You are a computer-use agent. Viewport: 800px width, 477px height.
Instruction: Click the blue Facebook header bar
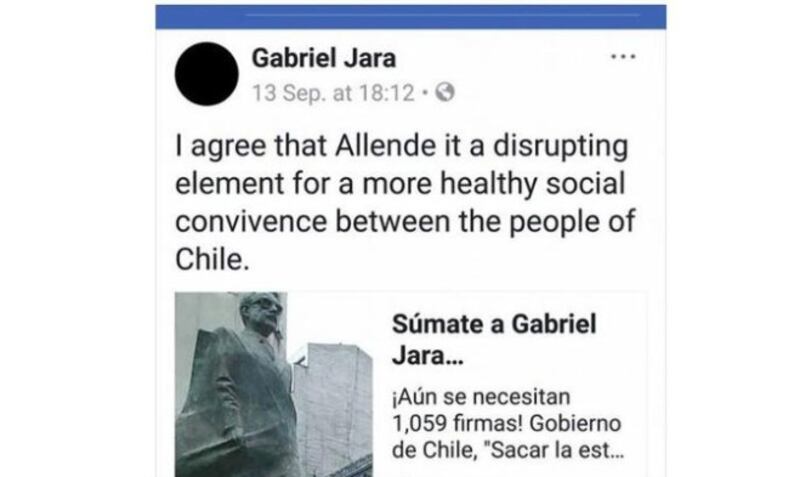411,16
